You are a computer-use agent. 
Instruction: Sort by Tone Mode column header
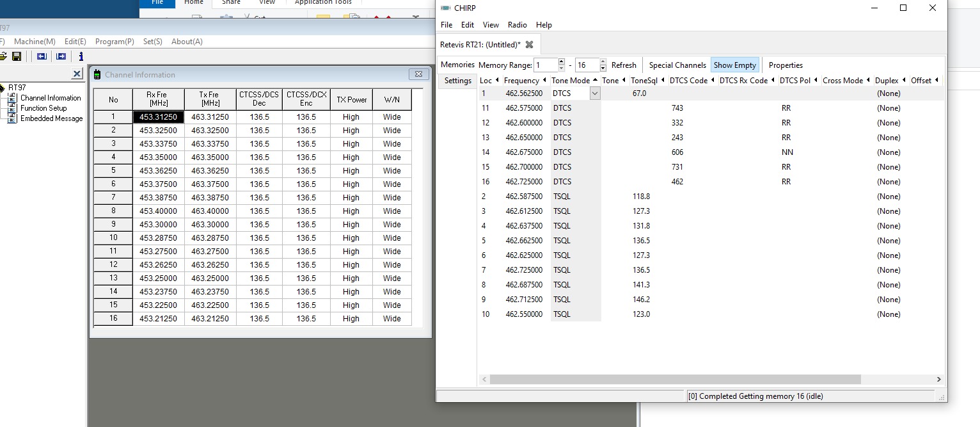click(575, 81)
